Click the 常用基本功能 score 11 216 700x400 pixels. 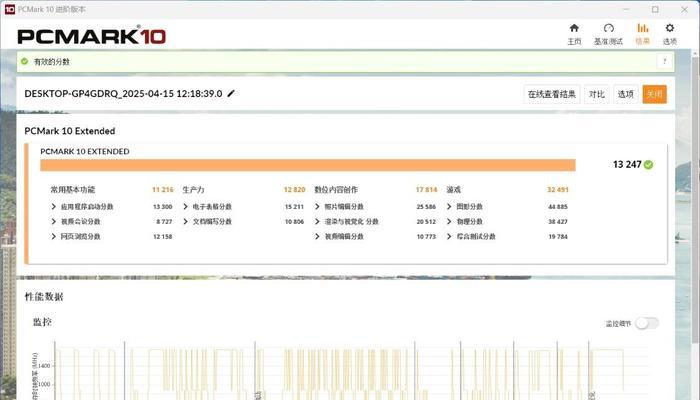[x=162, y=190]
